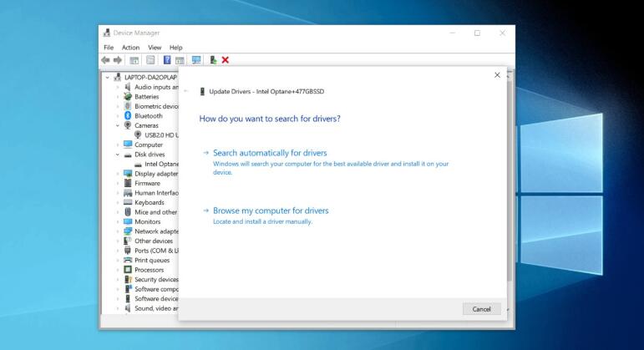
Task: Open the Properties toolbar icon with question mark
Action: 167,60
